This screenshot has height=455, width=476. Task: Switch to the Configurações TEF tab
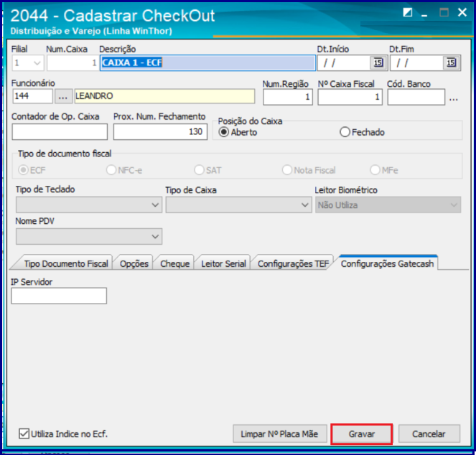[293, 264]
